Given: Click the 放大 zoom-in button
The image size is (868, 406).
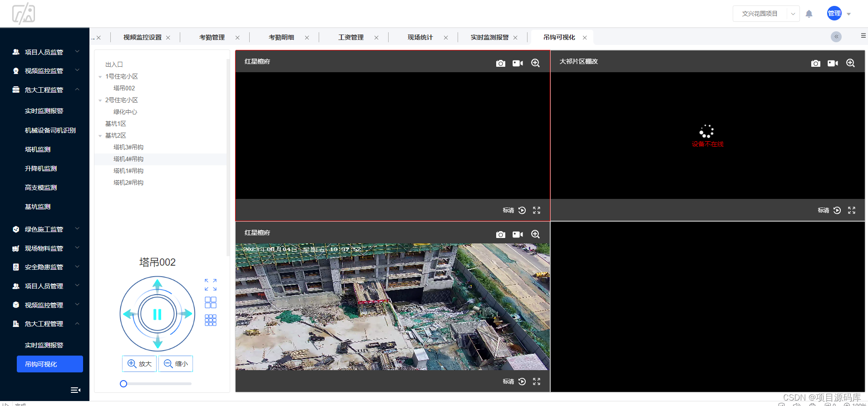Looking at the screenshot, I should coord(139,364).
